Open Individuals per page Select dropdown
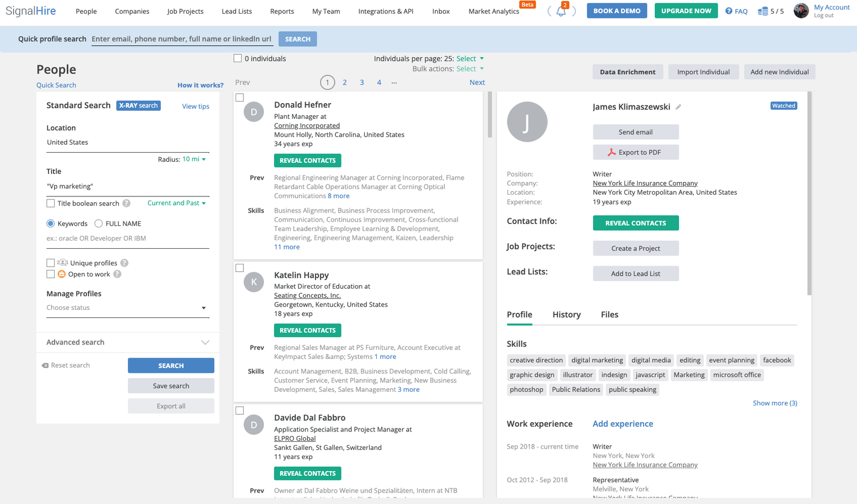The width and height of the screenshot is (857, 504). (470, 59)
